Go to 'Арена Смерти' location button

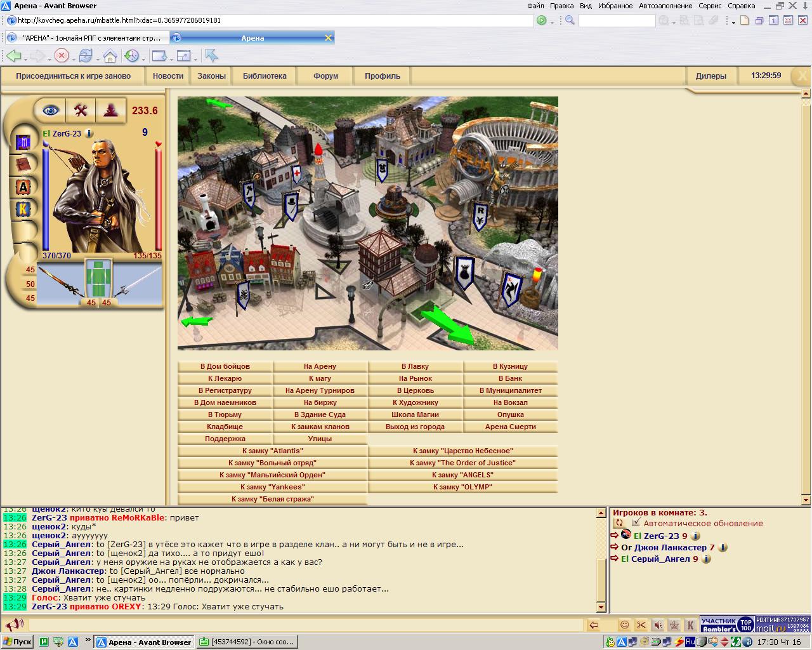pyautogui.click(x=511, y=427)
